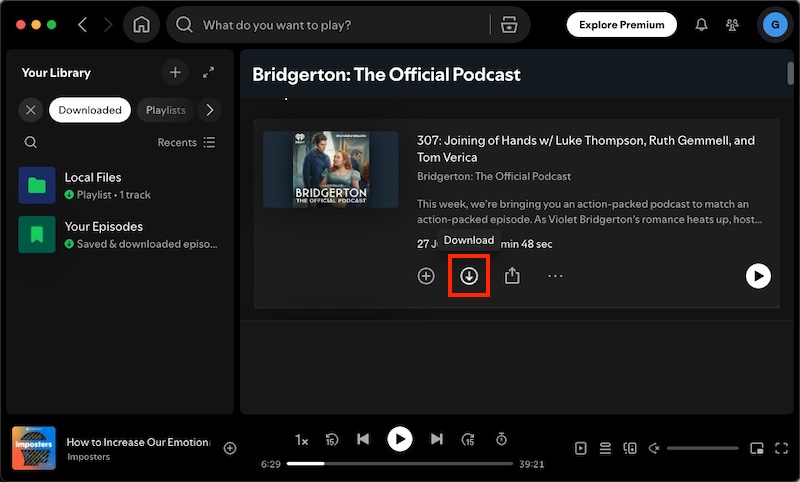Go to the next track
Viewport: 800px width, 482px height.
436,439
